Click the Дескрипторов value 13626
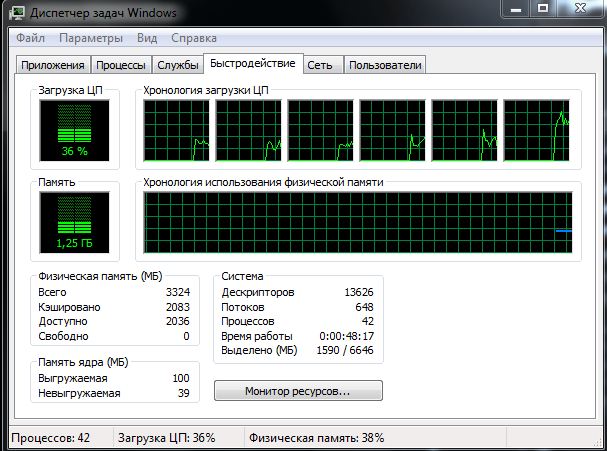 (x=359, y=292)
